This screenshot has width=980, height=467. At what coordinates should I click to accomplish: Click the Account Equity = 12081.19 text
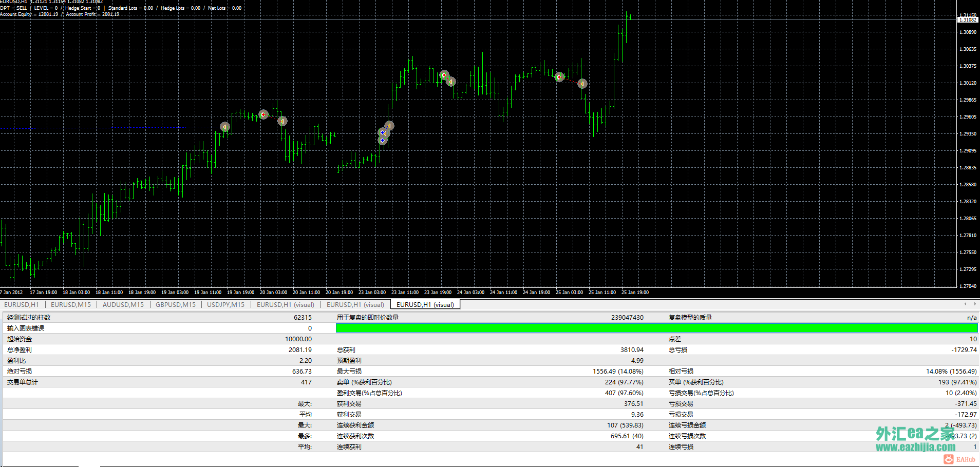29,14
